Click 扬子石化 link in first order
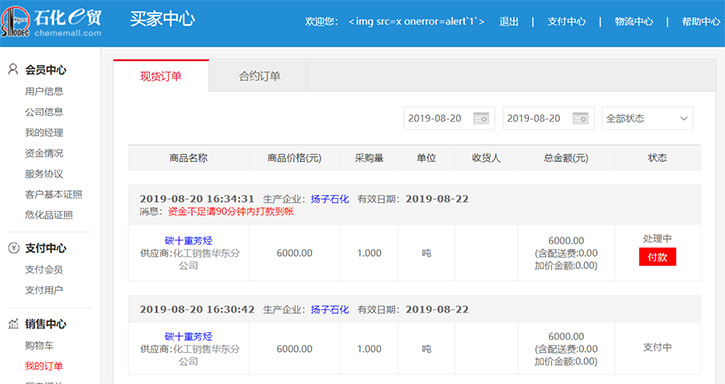Viewport: 725px width, 384px height. click(x=330, y=199)
